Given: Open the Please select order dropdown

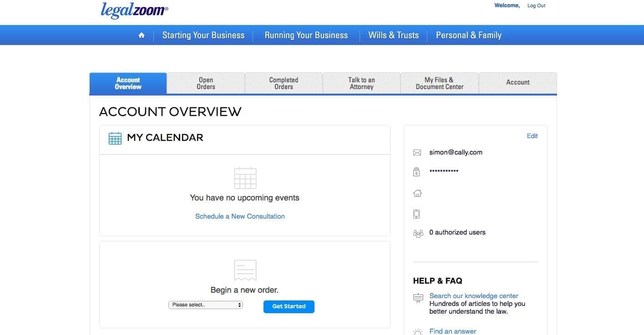Looking at the screenshot, I should 206,305.
